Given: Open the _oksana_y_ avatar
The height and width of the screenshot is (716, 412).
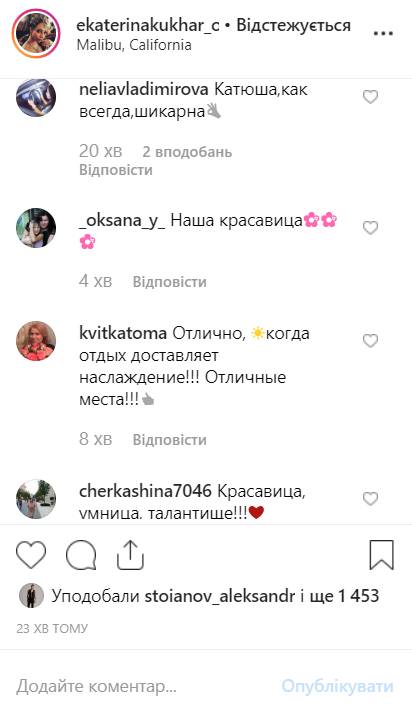Looking at the screenshot, I should pyautogui.click(x=36, y=228).
